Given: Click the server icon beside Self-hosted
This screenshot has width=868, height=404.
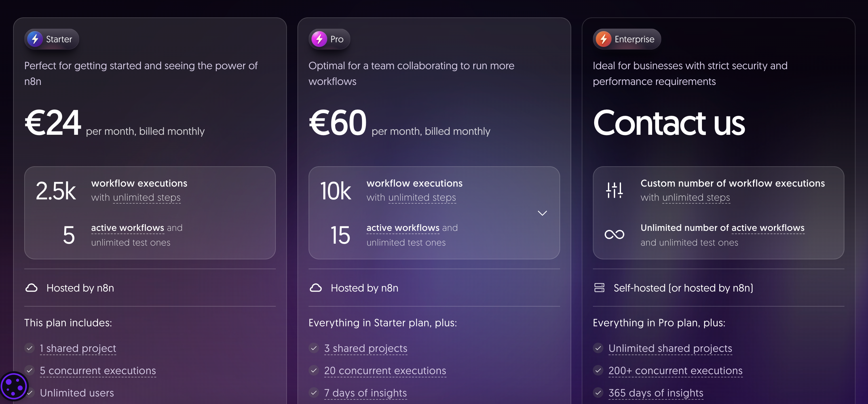Looking at the screenshot, I should [599, 288].
